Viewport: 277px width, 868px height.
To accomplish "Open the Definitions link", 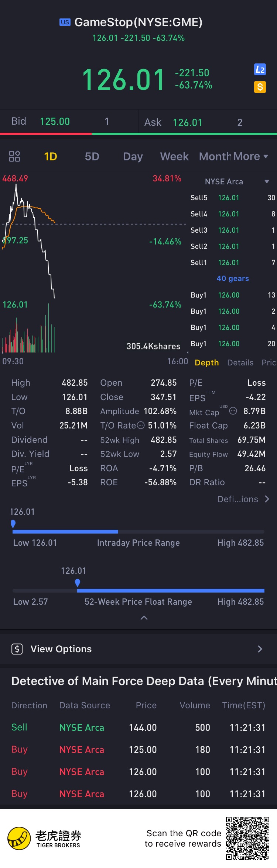I will [243, 499].
